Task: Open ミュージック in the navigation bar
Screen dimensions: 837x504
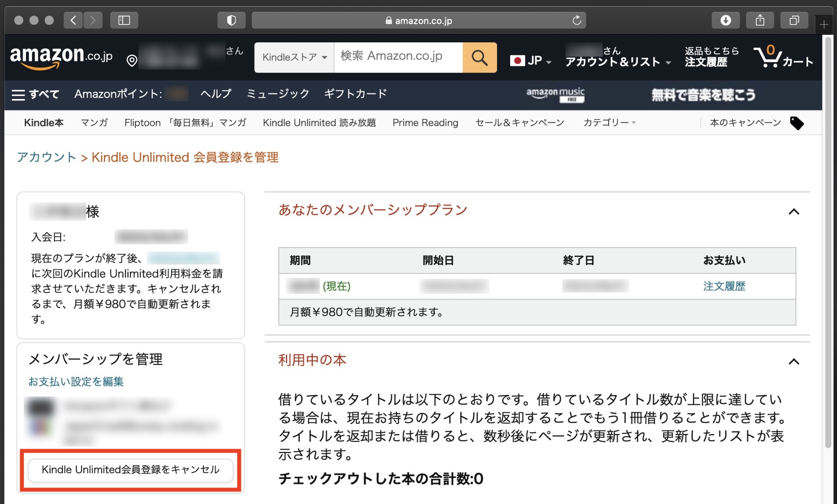Action: click(x=278, y=94)
